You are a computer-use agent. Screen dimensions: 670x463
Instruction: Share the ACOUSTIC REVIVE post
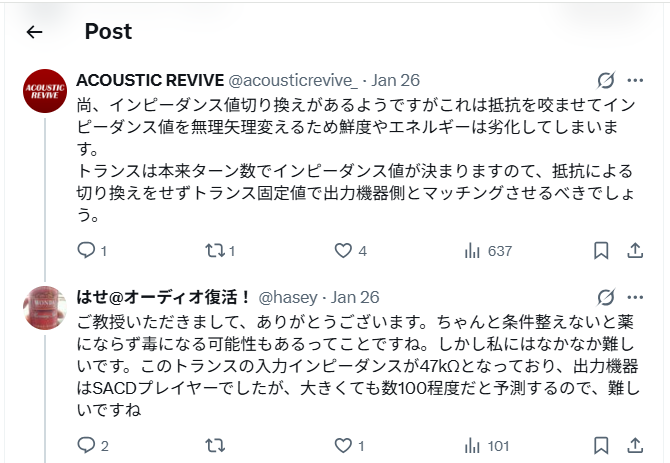click(x=635, y=250)
